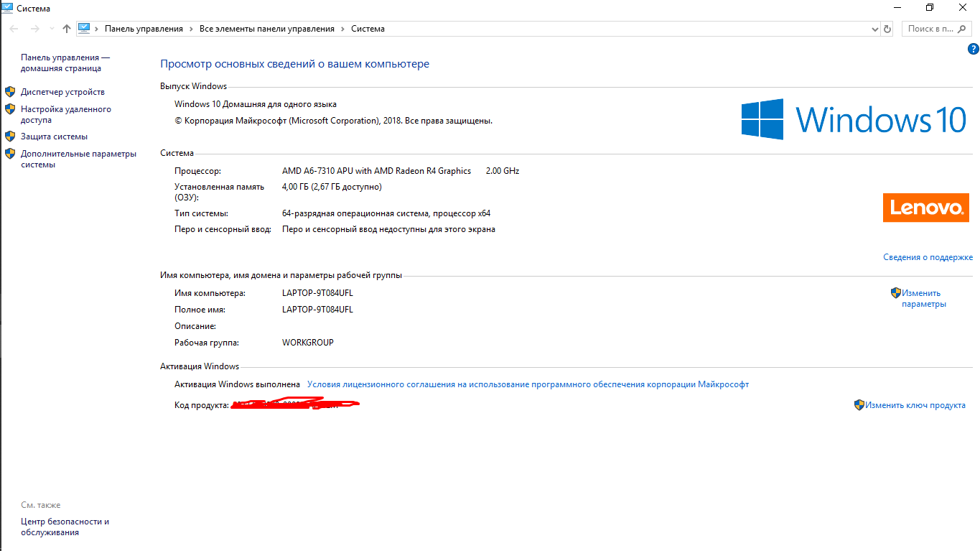Click processor value 'AMD A6-7310 APU'
The width and height of the screenshot is (980, 551).
377,171
